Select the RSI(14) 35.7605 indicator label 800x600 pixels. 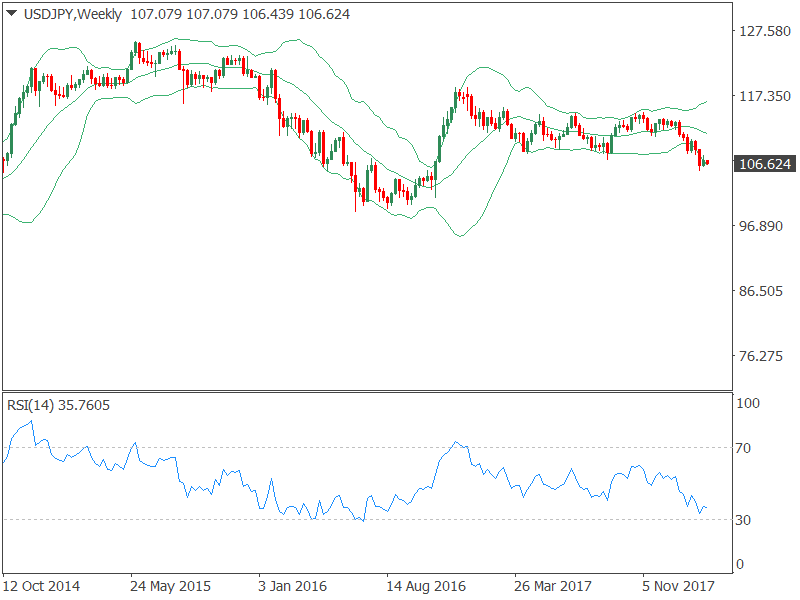(x=58, y=405)
